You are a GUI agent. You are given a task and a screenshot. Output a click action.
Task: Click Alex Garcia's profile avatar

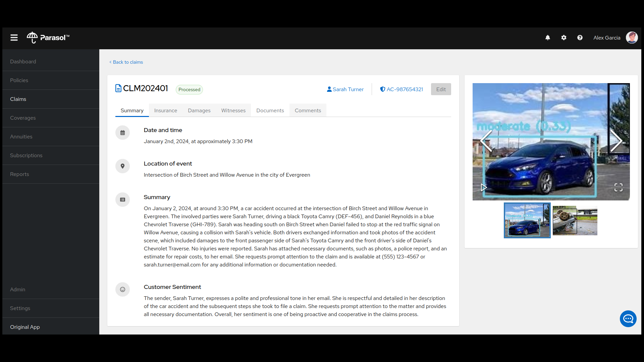[632, 38]
